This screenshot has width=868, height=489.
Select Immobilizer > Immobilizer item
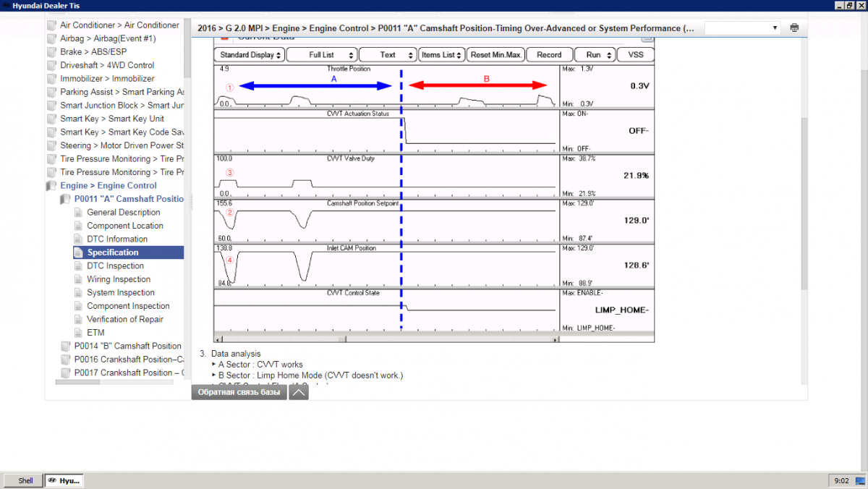[x=107, y=79]
